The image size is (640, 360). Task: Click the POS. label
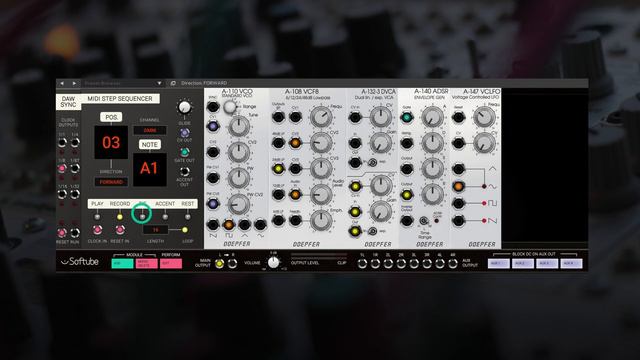pos(111,117)
